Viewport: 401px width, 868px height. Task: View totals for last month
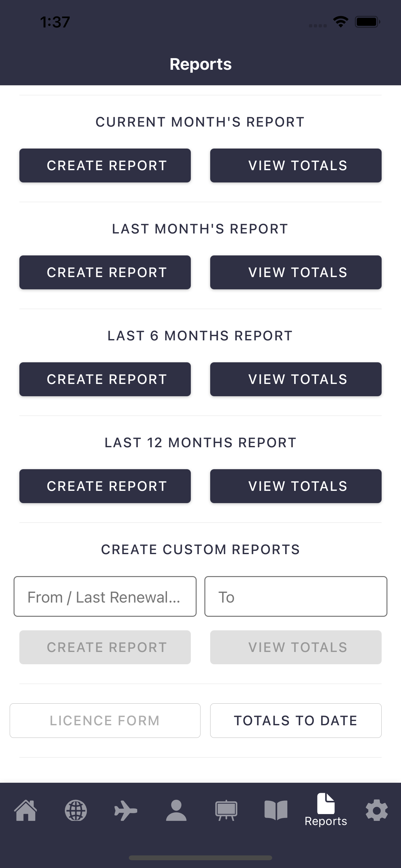296,272
